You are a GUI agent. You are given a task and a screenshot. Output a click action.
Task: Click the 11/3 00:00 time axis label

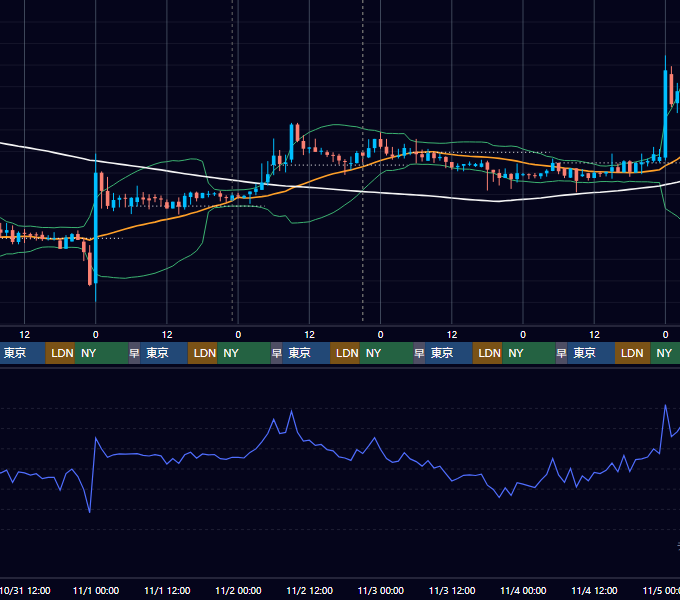pos(380,590)
